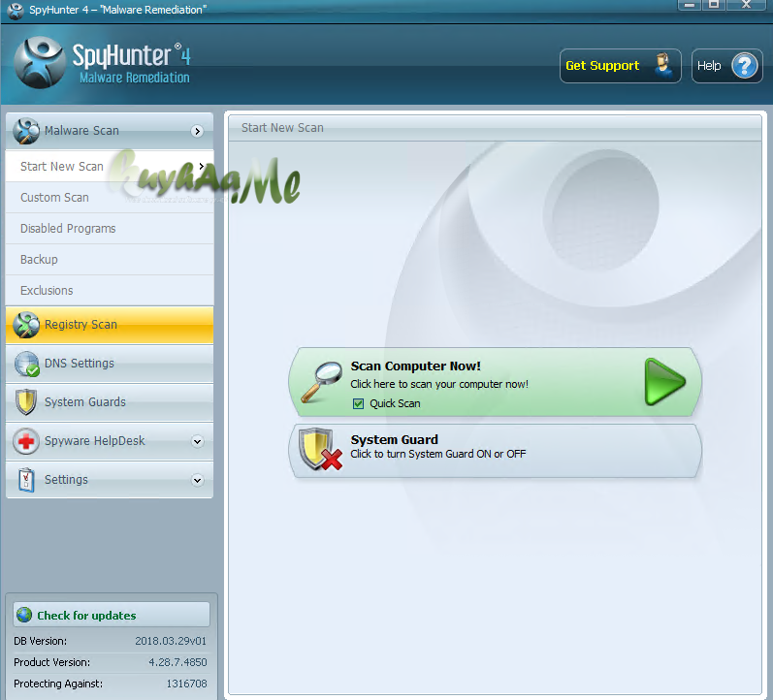Click the shield with red X icon

coord(320,449)
